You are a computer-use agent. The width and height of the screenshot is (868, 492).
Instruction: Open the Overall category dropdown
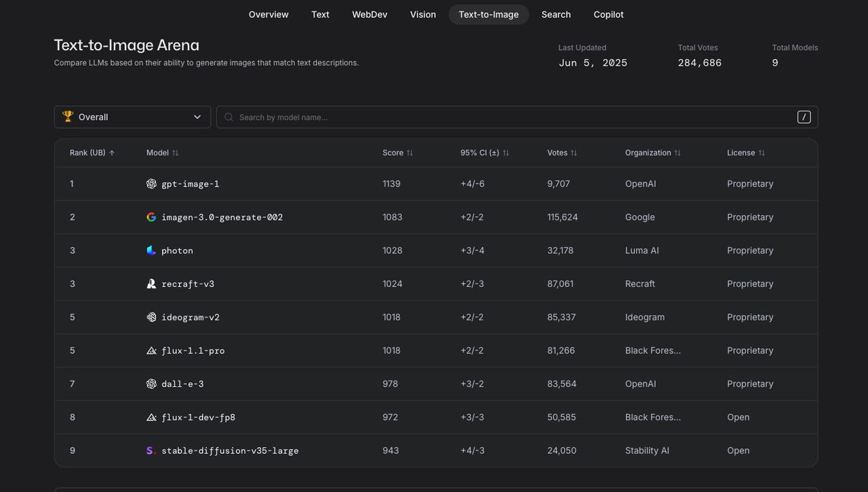click(x=132, y=117)
